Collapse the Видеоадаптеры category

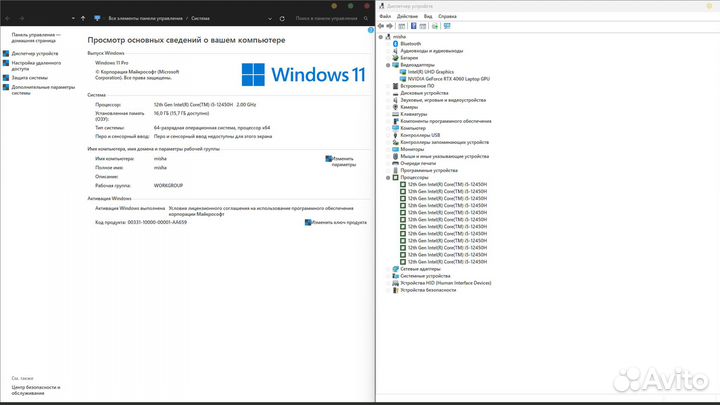(389, 65)
